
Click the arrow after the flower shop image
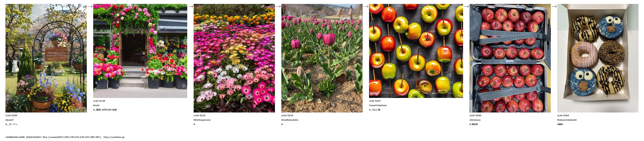pyautogui.click(x=190, y=6)
